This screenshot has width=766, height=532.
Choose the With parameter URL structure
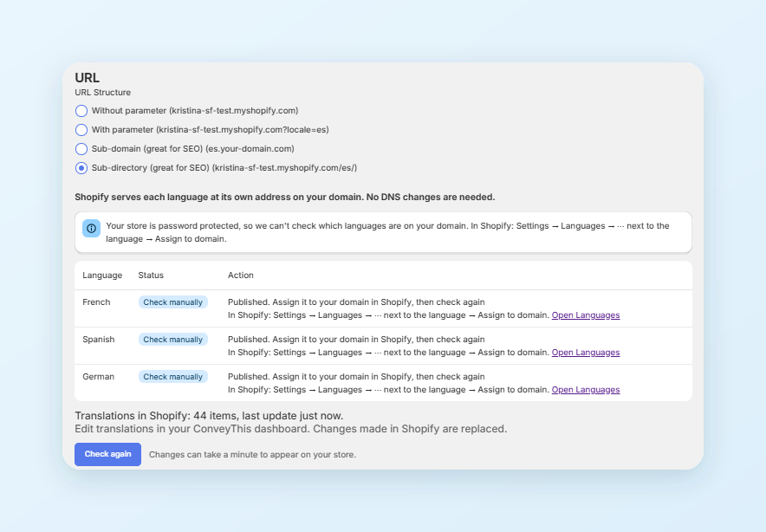click(x=81, y=130)
